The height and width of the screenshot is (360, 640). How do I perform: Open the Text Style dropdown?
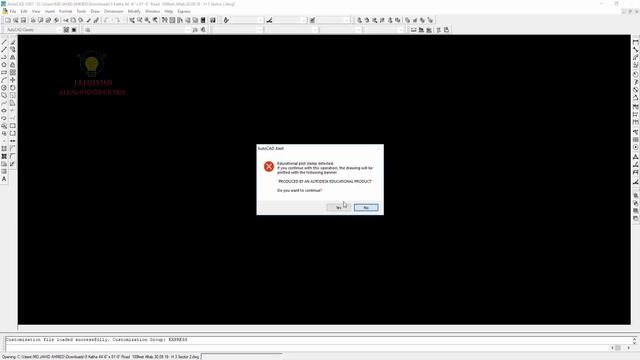[x=260, y=20]
